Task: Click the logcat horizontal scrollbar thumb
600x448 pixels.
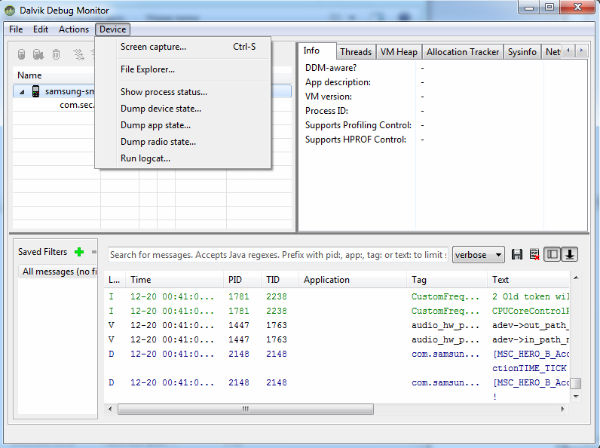Action: pos(246,409)
